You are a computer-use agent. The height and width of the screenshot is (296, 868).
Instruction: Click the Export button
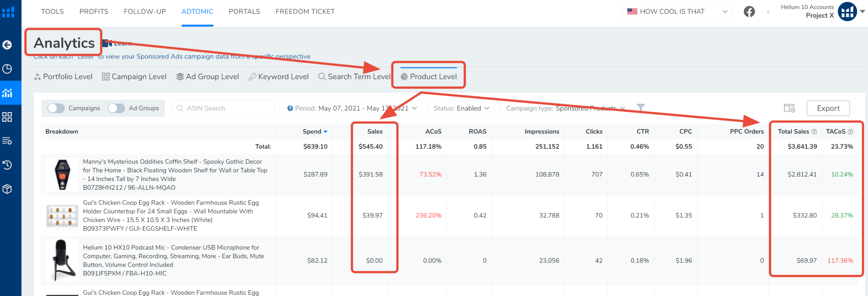[x=828, y=108]
